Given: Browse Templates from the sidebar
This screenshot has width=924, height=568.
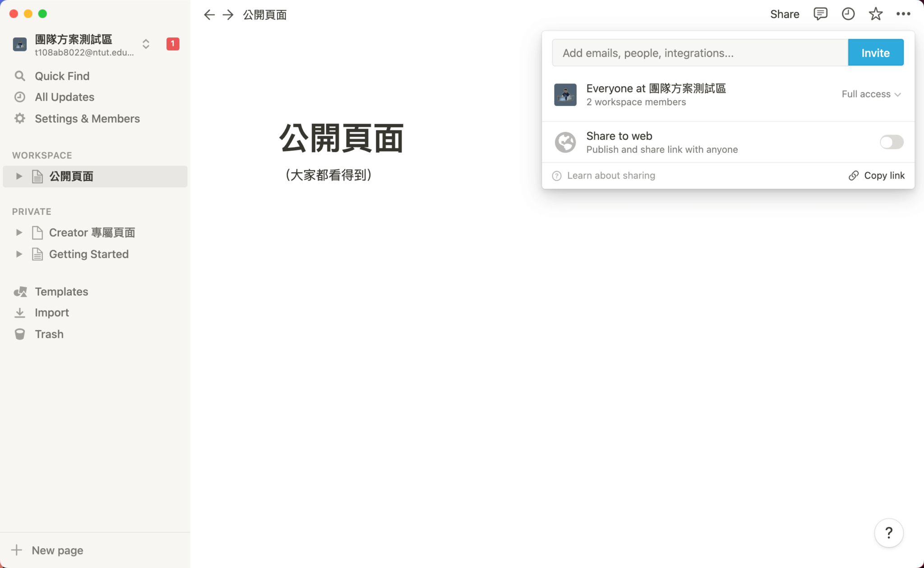Looking at the screenshot, I should tap(61, 291).
